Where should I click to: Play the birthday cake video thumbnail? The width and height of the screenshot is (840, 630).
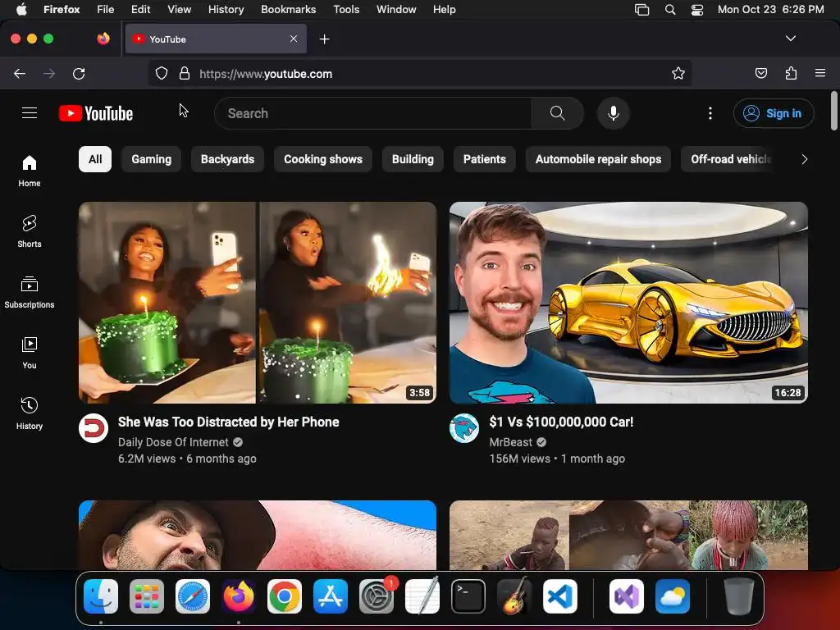tap(258, 302)
